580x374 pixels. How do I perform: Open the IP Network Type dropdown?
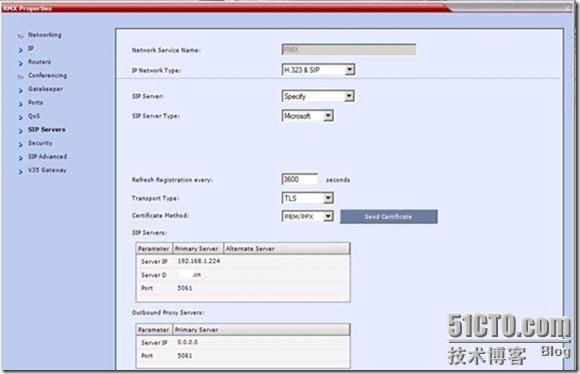(x=318, y=70)
